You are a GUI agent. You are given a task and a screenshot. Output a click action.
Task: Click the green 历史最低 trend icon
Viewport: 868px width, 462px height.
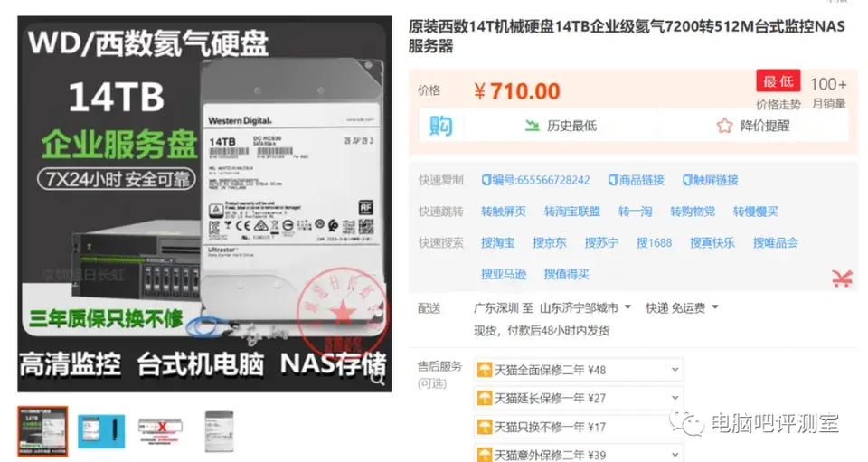point(532,126)
